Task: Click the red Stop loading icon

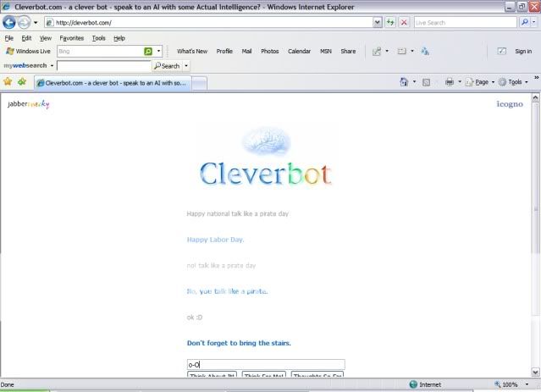Action: coord(404,23)
